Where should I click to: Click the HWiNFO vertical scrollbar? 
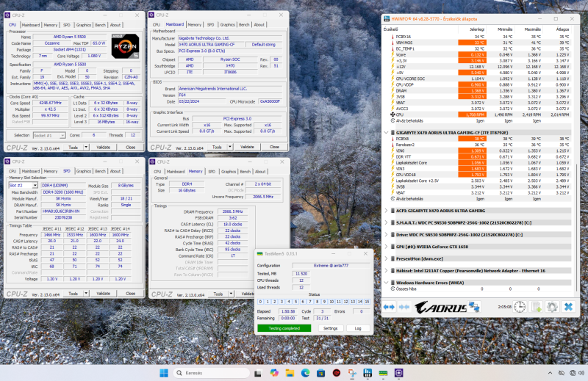(x=577, y=226)
